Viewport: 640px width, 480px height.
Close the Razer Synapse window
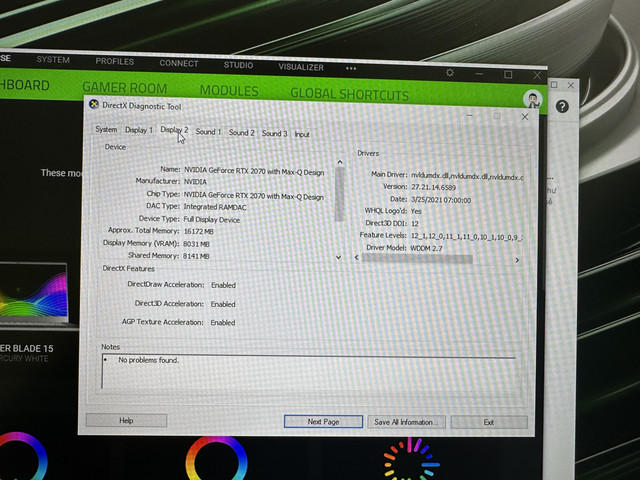pos(537,75)
